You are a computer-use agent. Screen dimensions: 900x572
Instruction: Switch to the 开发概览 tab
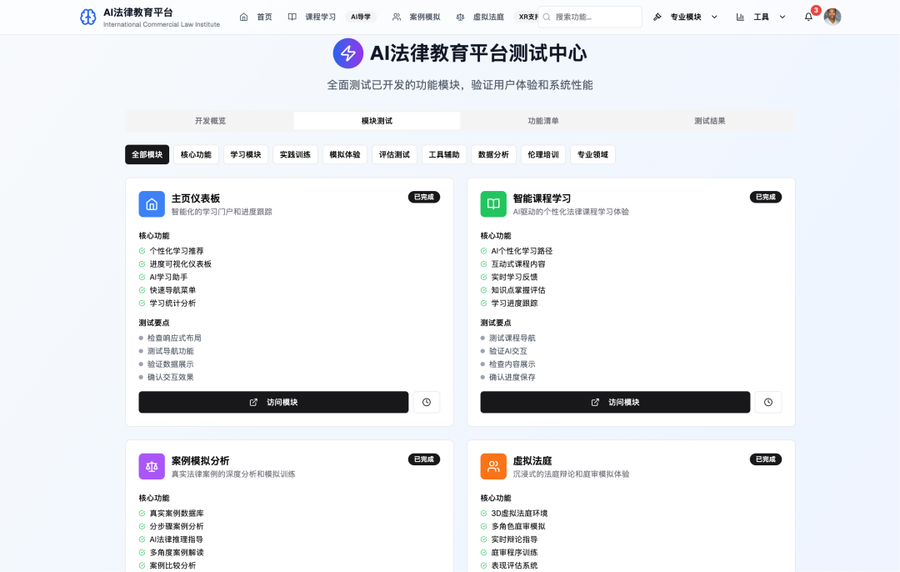[210, 121]
